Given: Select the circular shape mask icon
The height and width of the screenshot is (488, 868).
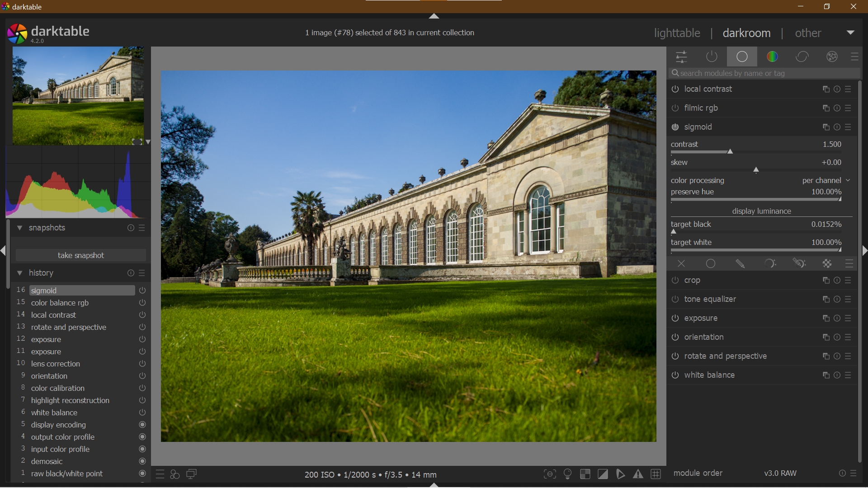Looking at the screenshot, I should 710,264.
